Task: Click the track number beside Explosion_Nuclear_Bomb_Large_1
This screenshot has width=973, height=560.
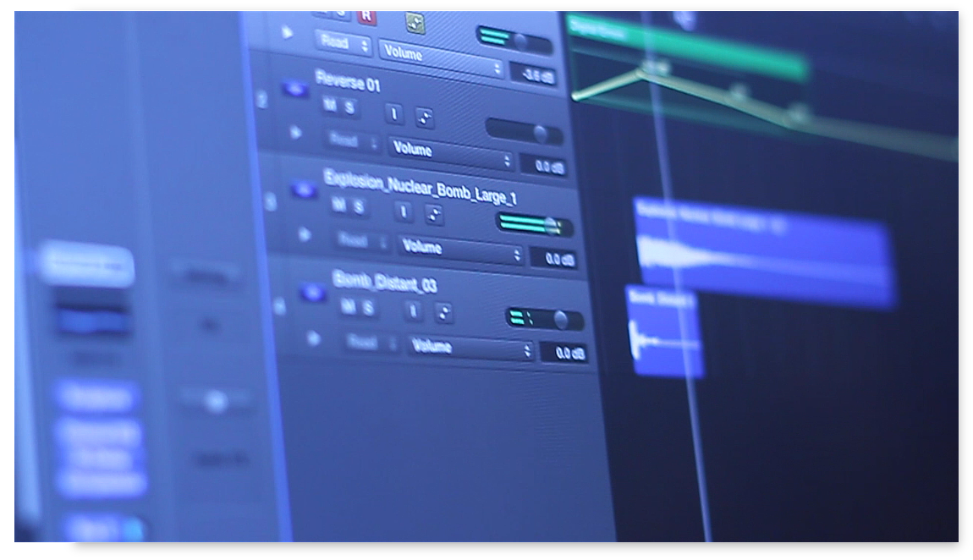Action: [x=271, y=201]
